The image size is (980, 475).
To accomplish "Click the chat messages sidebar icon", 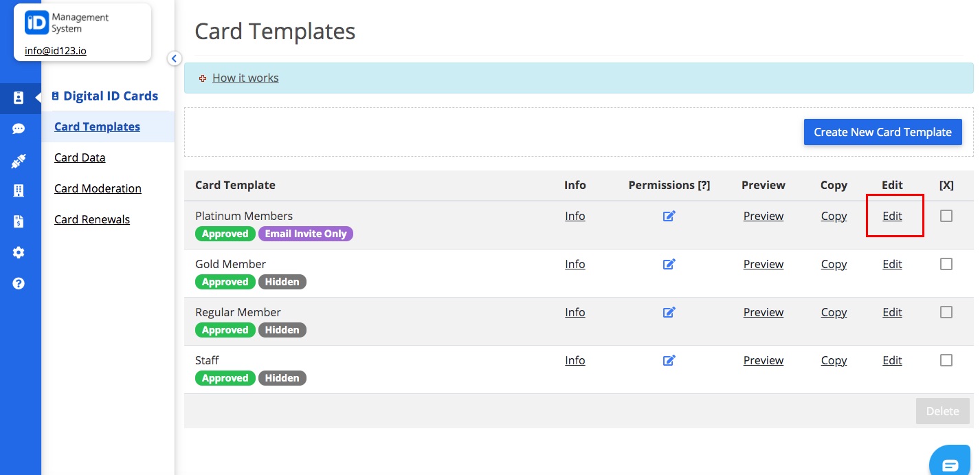I will (x=19, y=129).
